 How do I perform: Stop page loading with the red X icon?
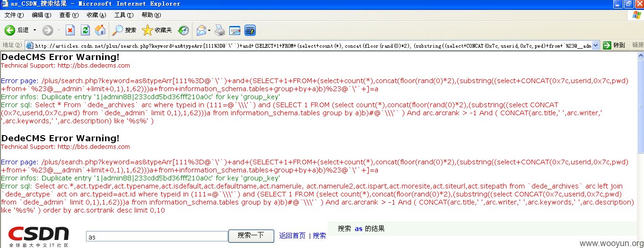(70, 30)
